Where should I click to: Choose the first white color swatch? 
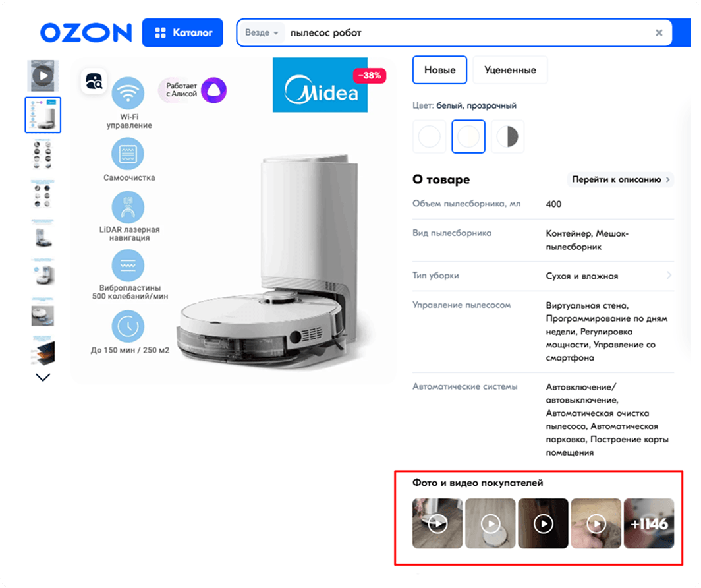[x=429, y=136]
